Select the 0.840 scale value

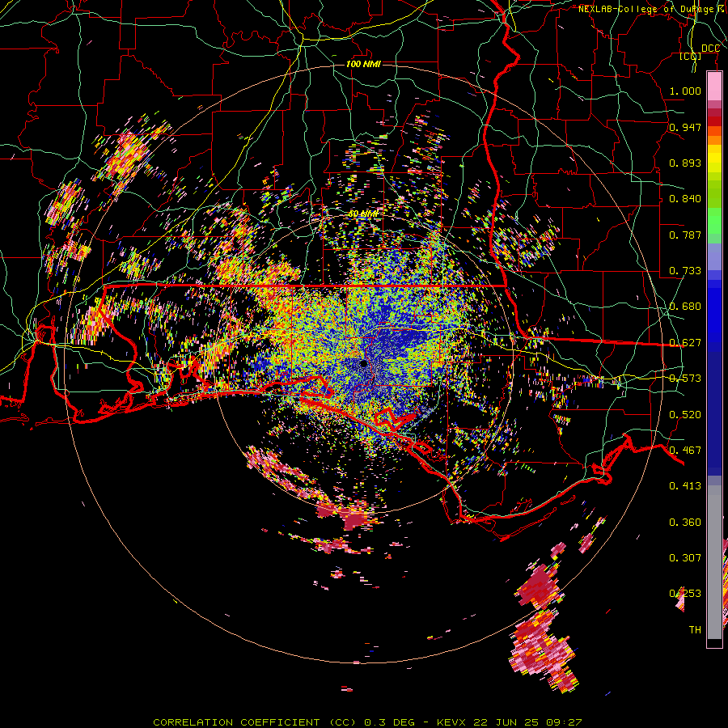pyautogui.click(x=685, y=199)
